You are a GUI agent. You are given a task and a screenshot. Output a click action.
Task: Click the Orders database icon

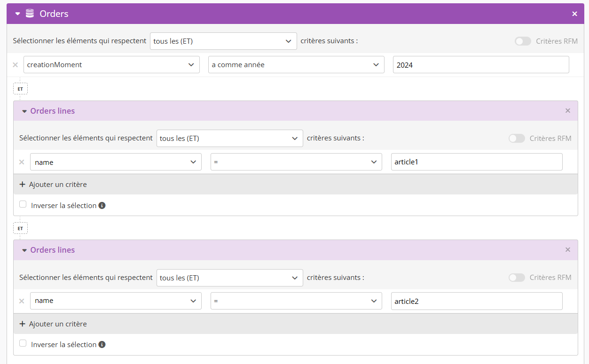pos(30,14)
